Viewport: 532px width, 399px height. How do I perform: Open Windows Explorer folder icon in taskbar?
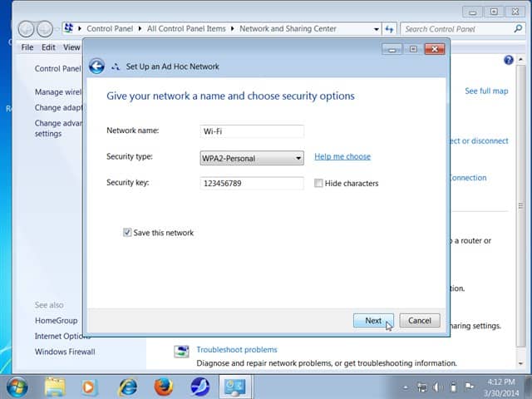pos(55,387)
